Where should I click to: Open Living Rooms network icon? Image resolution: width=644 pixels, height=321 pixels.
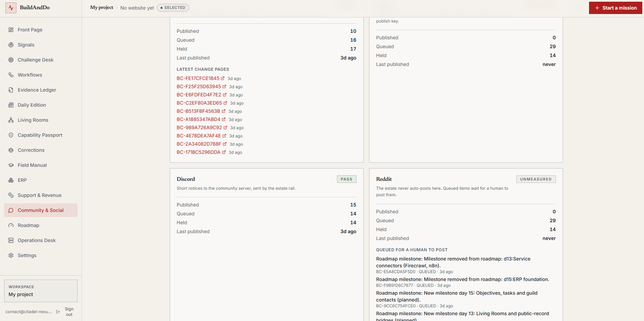11,120
